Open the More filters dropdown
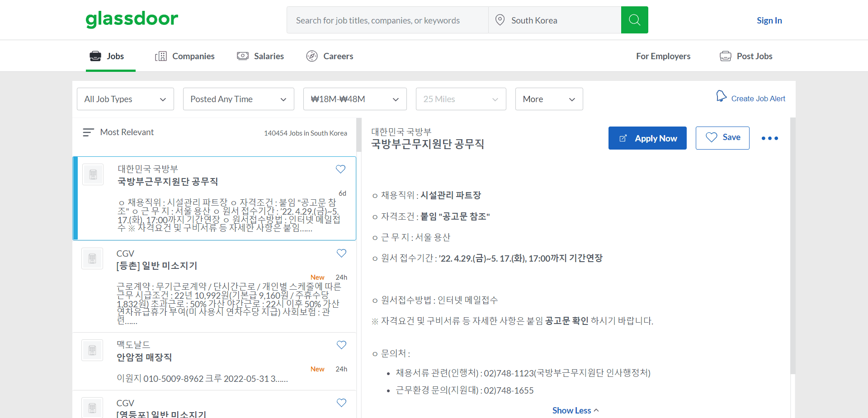 click(x=549, y=99)
